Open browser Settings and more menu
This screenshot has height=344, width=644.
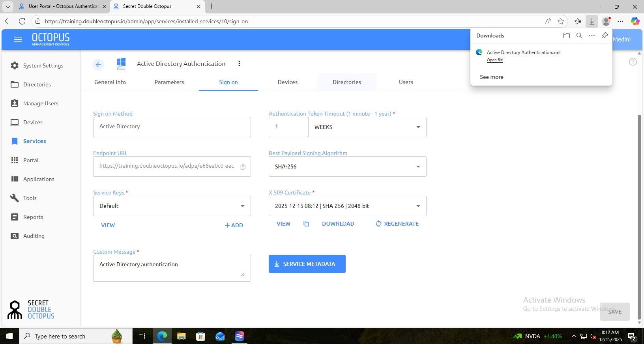click(x=620, y=21)
